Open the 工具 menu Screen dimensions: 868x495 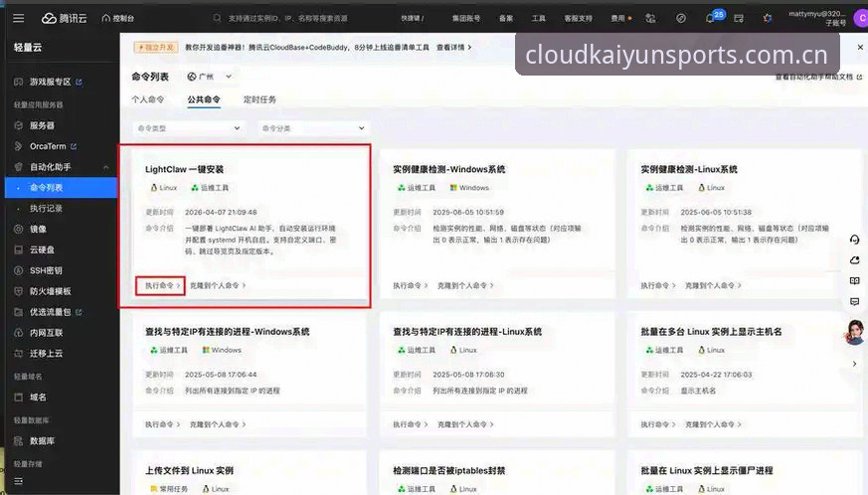point(539,18)
